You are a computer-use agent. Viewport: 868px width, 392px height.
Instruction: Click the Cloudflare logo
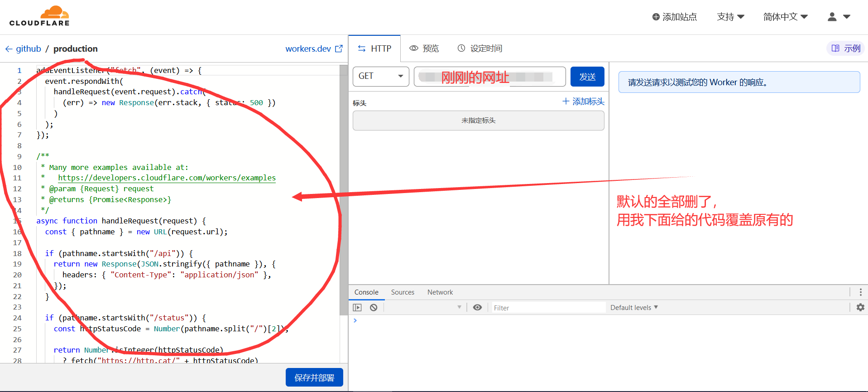tap(39, 16)
